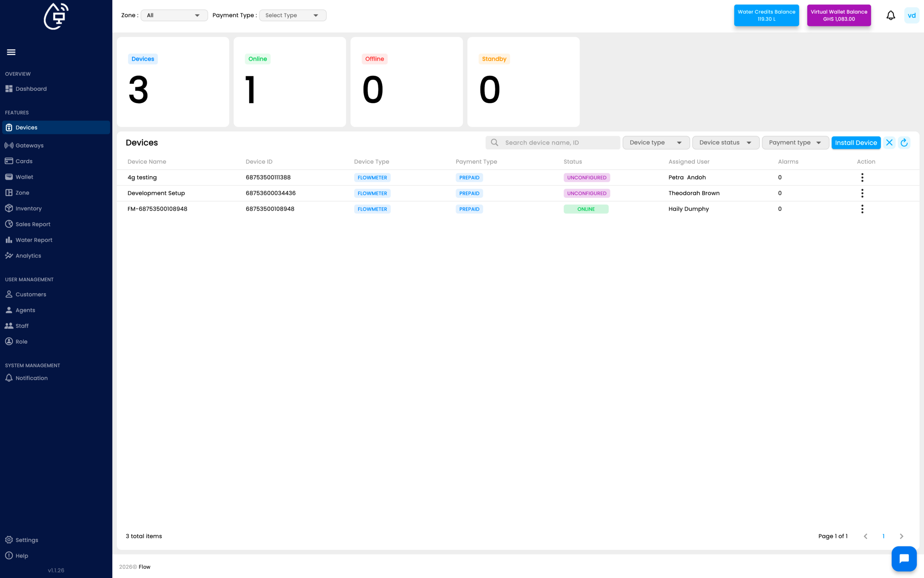Go to the Cards section

(x=56, y=161)
